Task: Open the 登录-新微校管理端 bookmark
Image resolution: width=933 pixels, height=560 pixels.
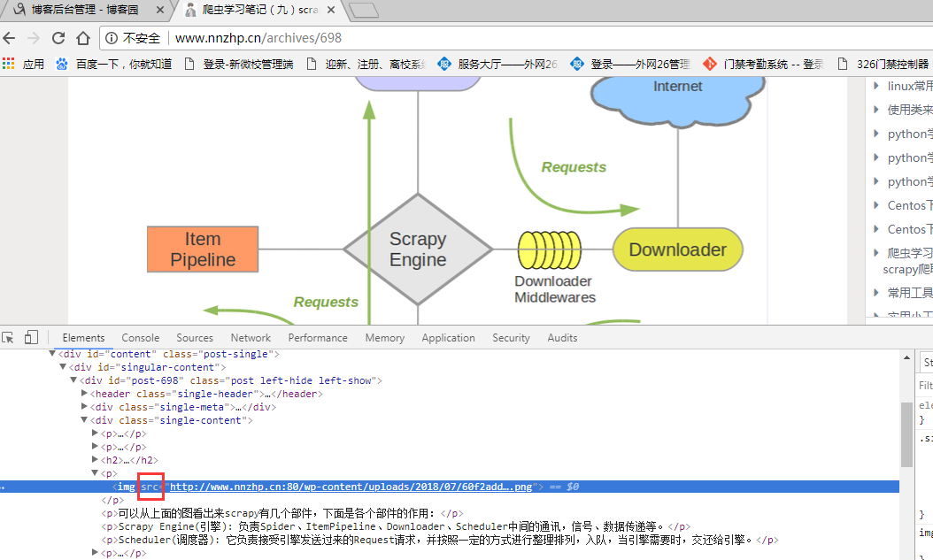Action: point(239,65)
